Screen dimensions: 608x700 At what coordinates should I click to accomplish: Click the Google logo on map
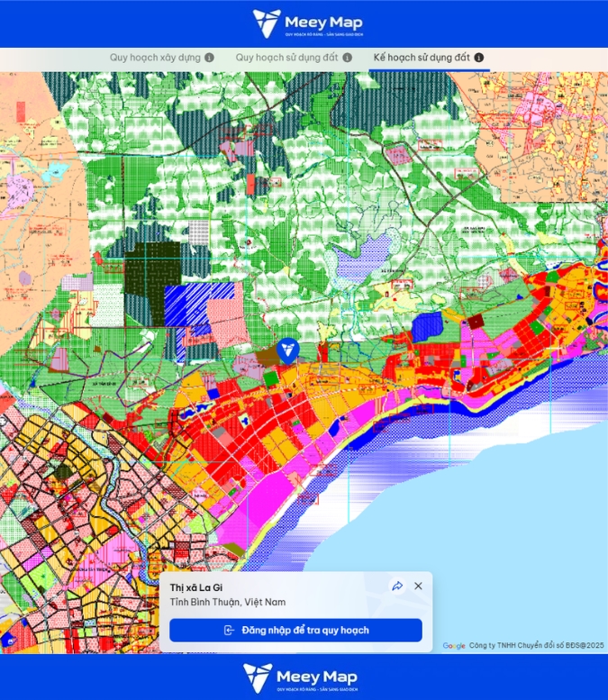tap(454, 646)
